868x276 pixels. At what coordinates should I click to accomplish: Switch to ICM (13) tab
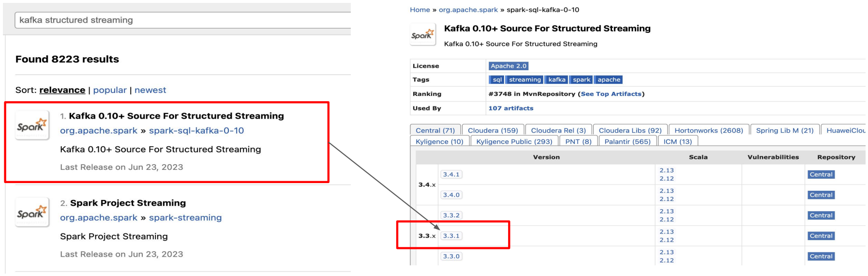coord(678,141)
